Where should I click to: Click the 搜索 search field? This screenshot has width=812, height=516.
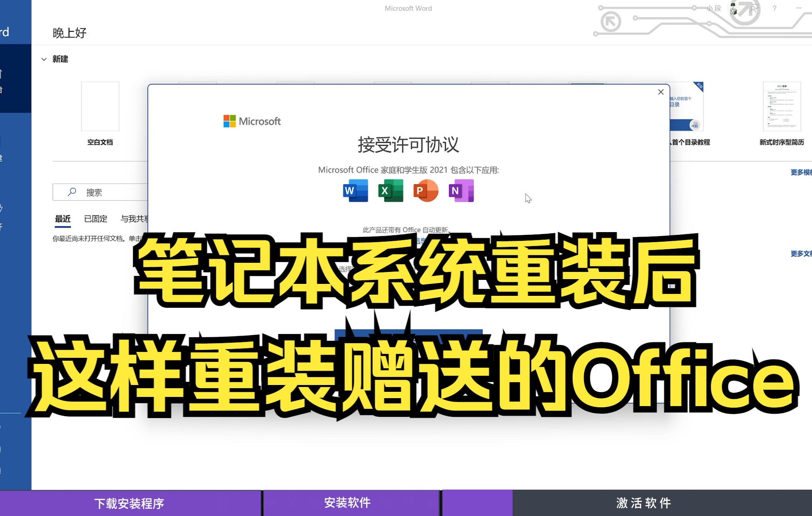tap(100, 192)
